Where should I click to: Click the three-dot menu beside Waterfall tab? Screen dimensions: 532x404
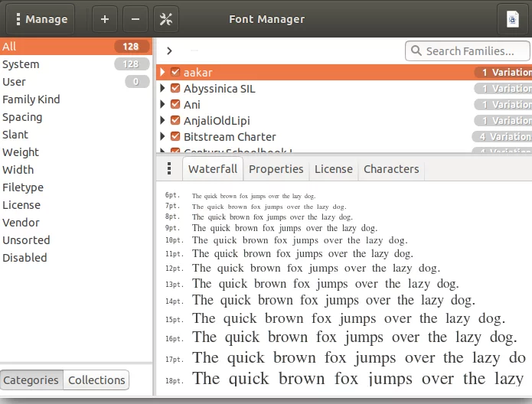[168, 169]
